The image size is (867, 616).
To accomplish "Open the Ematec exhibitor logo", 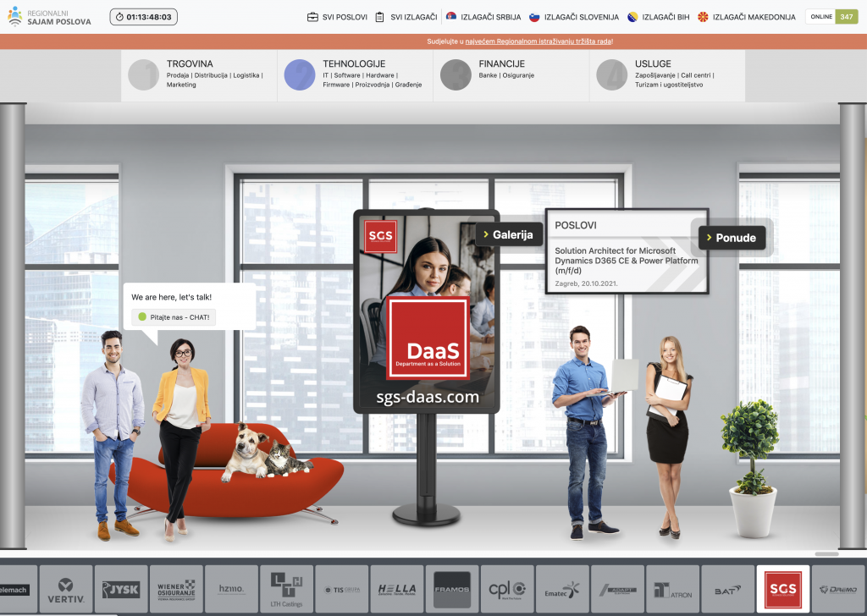I will 562,589.
